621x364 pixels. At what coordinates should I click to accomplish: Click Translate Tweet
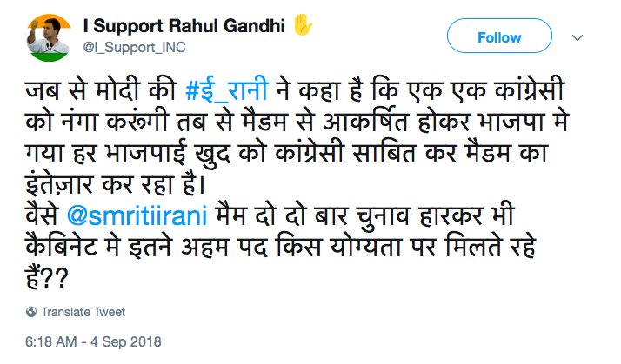[83, 312]
